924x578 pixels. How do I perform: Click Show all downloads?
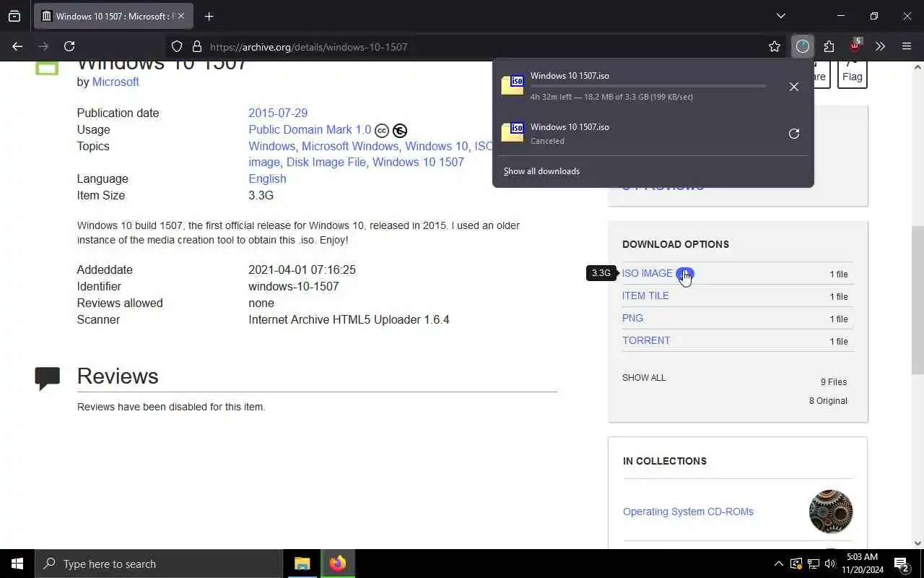[x=541, y=171]
